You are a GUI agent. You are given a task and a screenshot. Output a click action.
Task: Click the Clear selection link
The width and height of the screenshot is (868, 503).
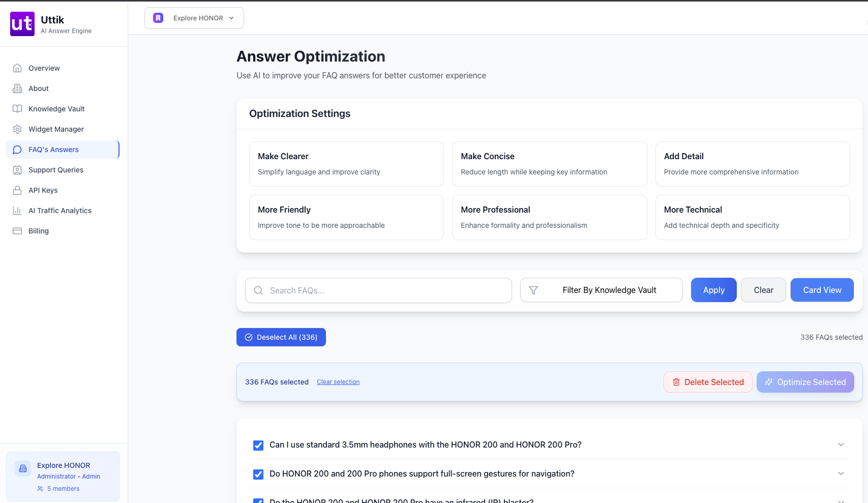[338, 381]
